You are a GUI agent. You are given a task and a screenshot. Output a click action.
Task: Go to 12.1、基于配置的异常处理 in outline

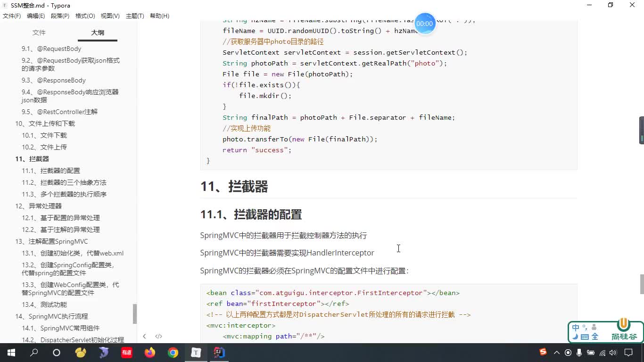(61, 218)
